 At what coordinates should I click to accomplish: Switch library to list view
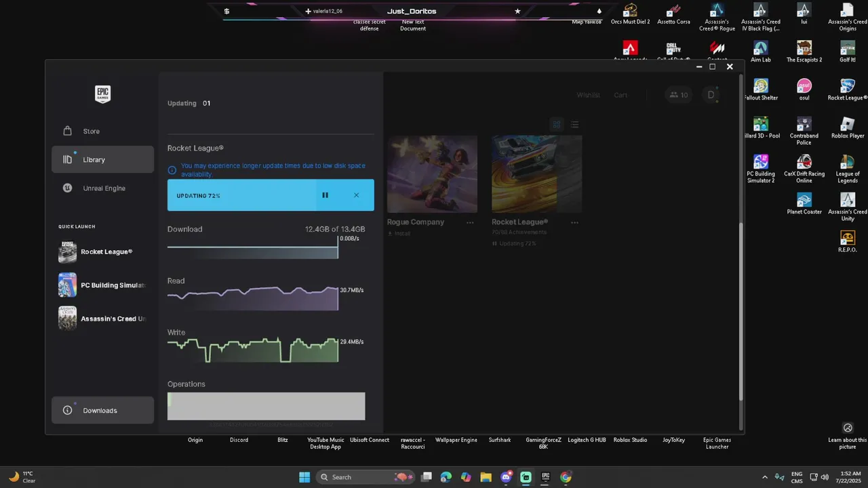pos(574,124)
